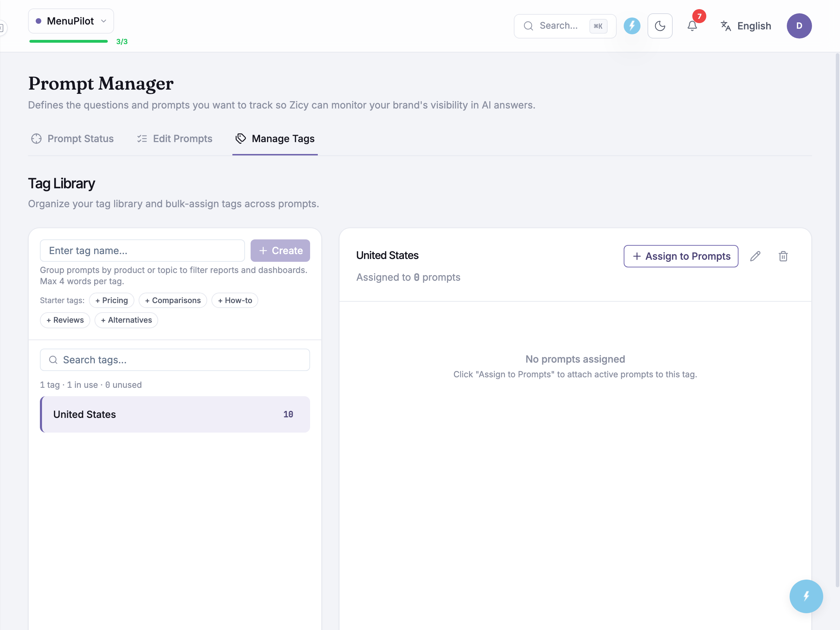The width and height of the screenshot is (840, 630).
Task: Click the blue lightning bolt in the header
Action: coord(632,26)
